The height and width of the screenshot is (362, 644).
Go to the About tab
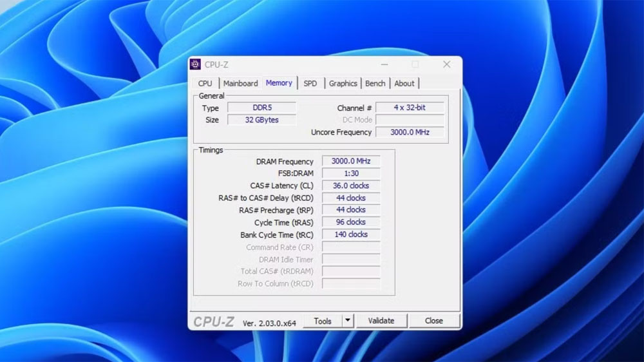pos(404,83)
